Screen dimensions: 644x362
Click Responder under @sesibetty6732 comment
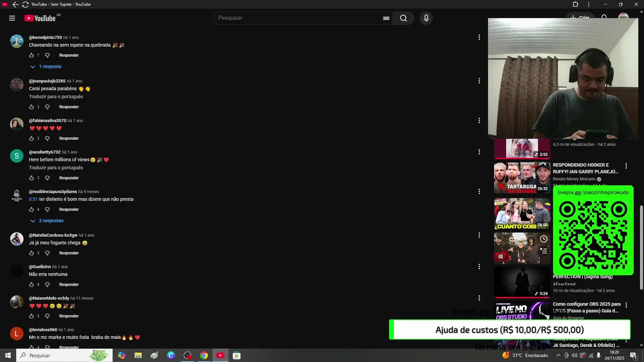click(x=69, y=178)
